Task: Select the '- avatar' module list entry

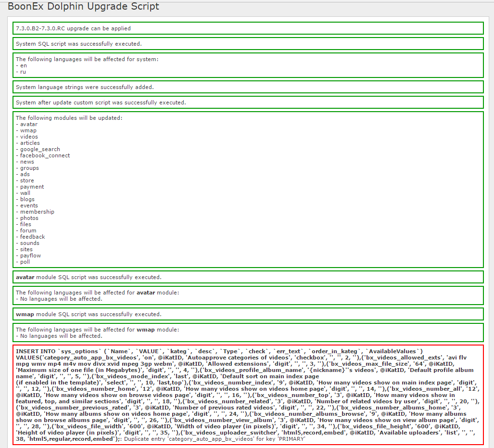Action: (x=27, y=124)
